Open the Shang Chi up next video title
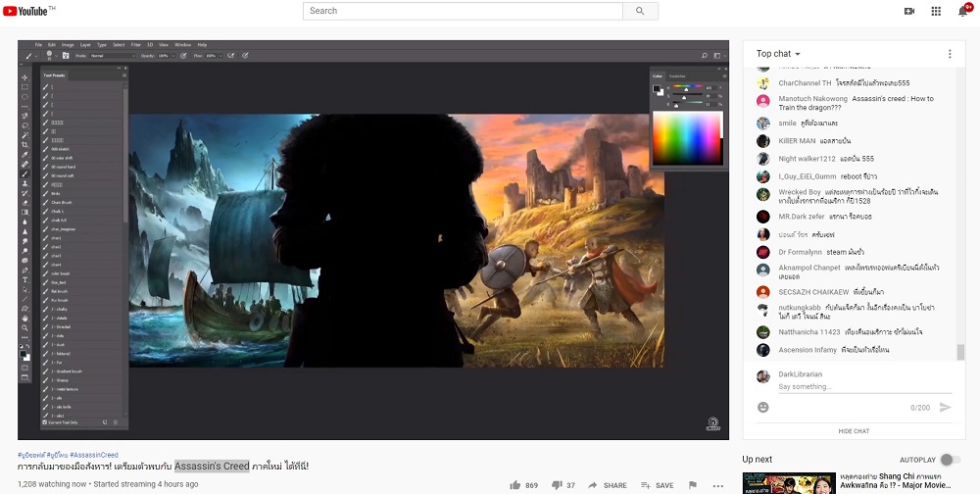The height and width of the screenshot is (494, 980). coord(896,480)
